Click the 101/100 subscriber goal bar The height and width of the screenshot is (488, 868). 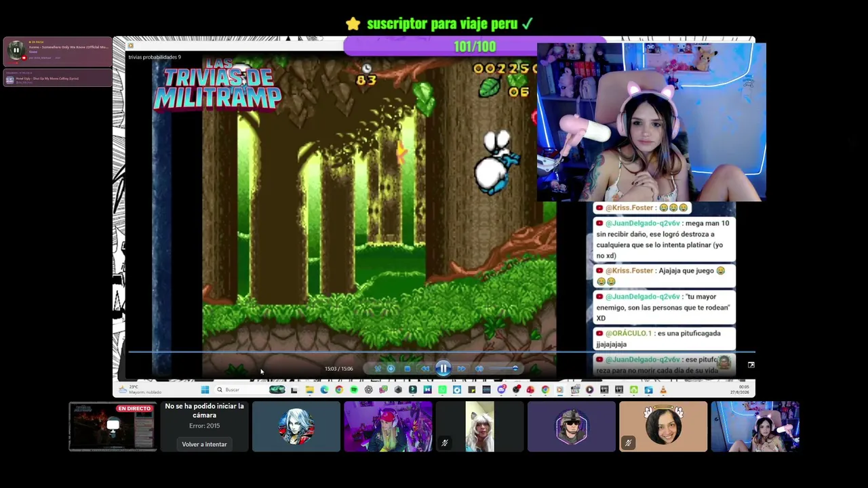(475, 46)
